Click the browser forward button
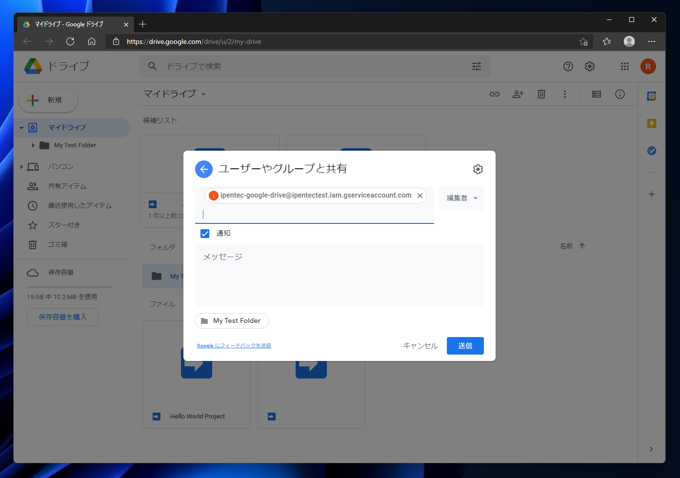Screen dimensions: 680x478 pyautogui.click(x=49, y=42)
